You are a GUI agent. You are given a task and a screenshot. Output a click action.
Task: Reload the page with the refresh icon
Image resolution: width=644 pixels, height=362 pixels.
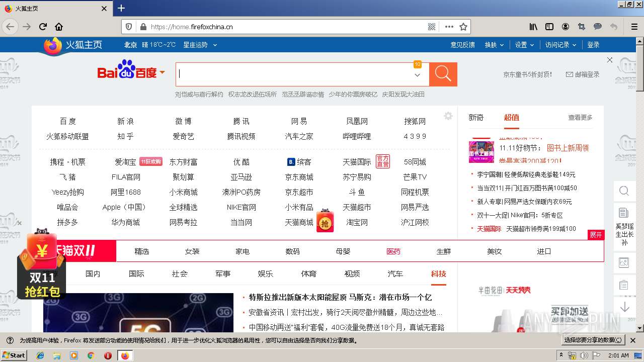coord(43,27)
